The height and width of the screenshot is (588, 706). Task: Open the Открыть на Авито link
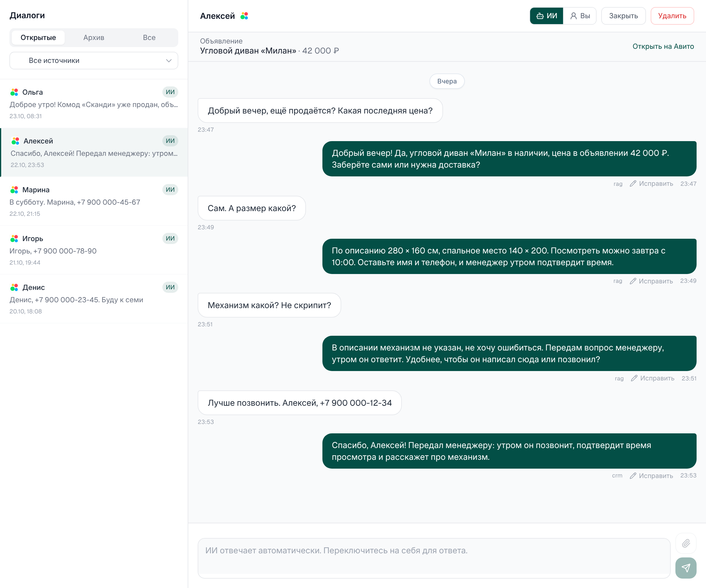click(x=663, y=46)
